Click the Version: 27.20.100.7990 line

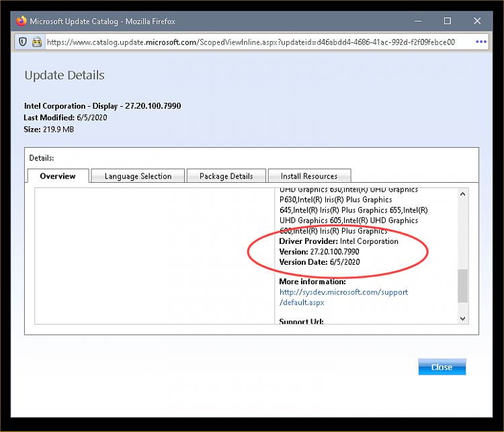[319, 251]
